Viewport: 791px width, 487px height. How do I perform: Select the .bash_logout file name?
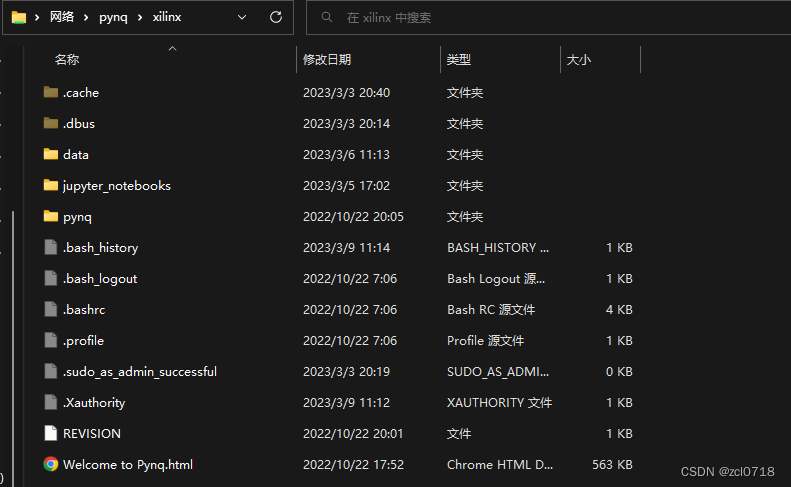click(x=100, y=279)
